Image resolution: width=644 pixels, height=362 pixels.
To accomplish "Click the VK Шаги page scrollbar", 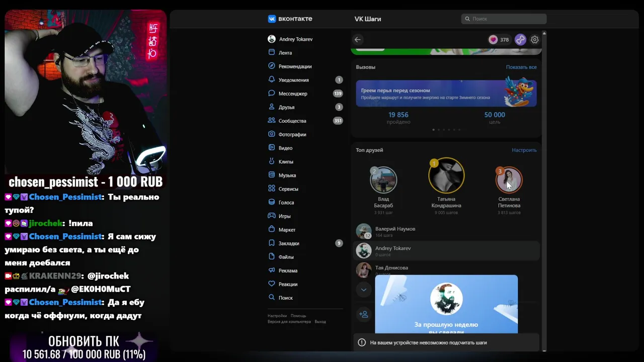I will 544,191.
